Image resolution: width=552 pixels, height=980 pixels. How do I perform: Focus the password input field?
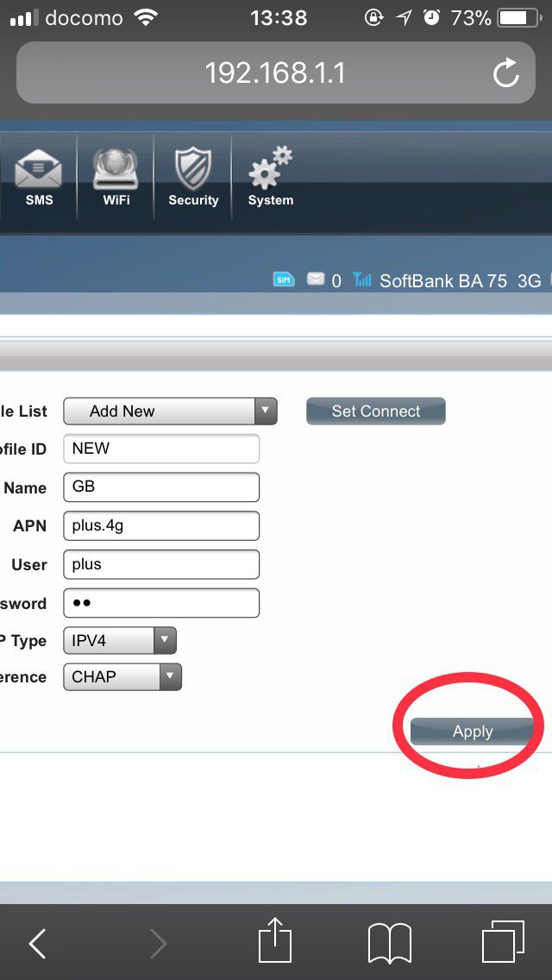tap(161, 603)
